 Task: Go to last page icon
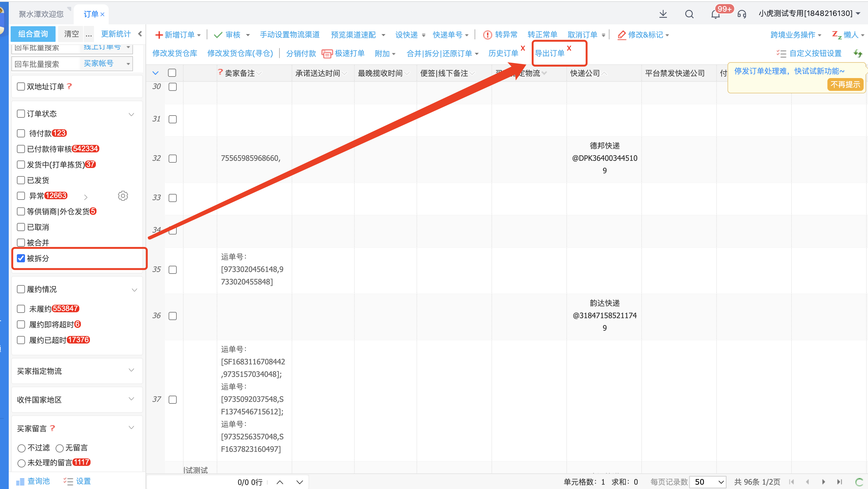839,482
